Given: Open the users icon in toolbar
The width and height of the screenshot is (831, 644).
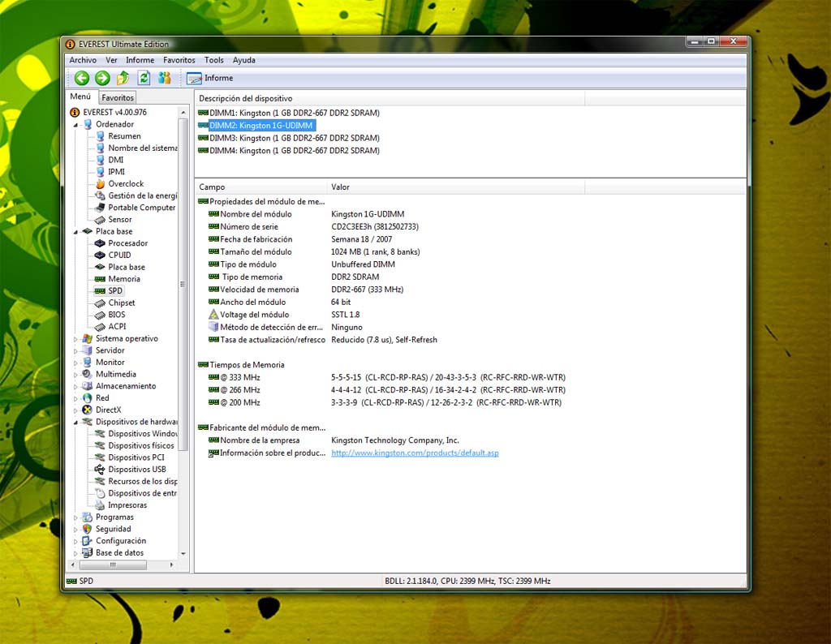Looking at the screenshot, I should (164, 79).
